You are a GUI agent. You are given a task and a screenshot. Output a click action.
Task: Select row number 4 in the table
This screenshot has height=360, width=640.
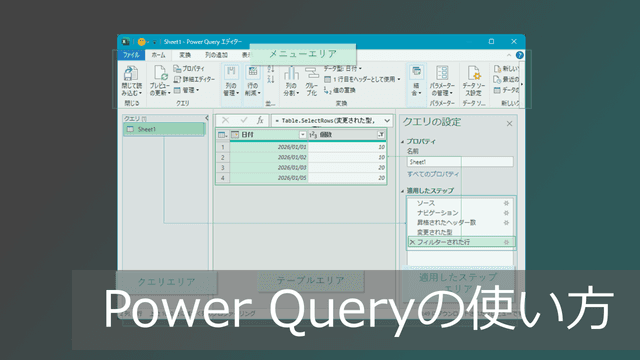[223, 178]
